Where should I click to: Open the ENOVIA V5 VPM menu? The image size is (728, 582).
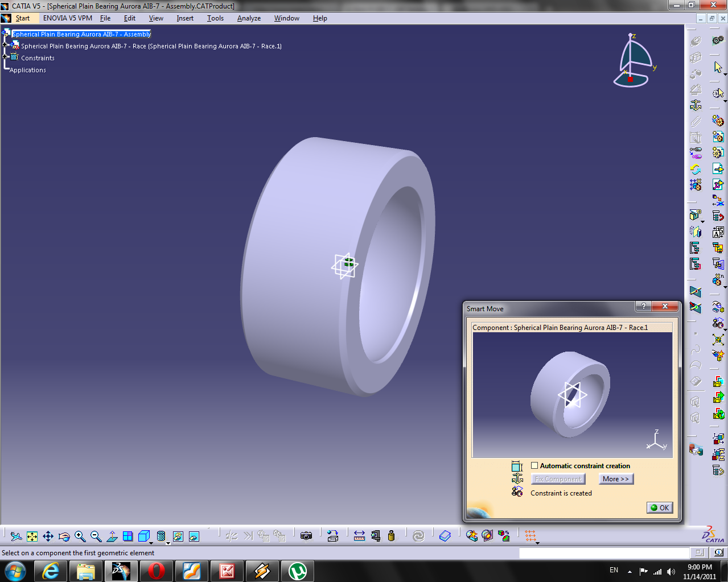point(68,18)
